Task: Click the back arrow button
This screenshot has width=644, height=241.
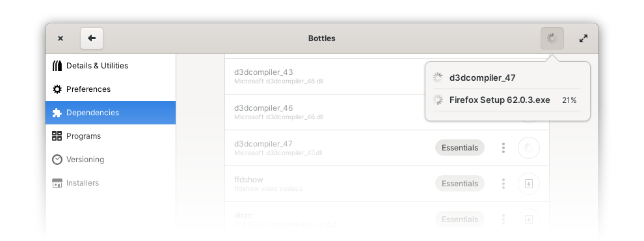Action: click(92, 38)
